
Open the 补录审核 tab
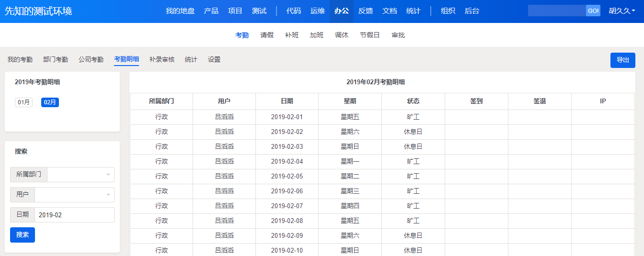(162, 60)
